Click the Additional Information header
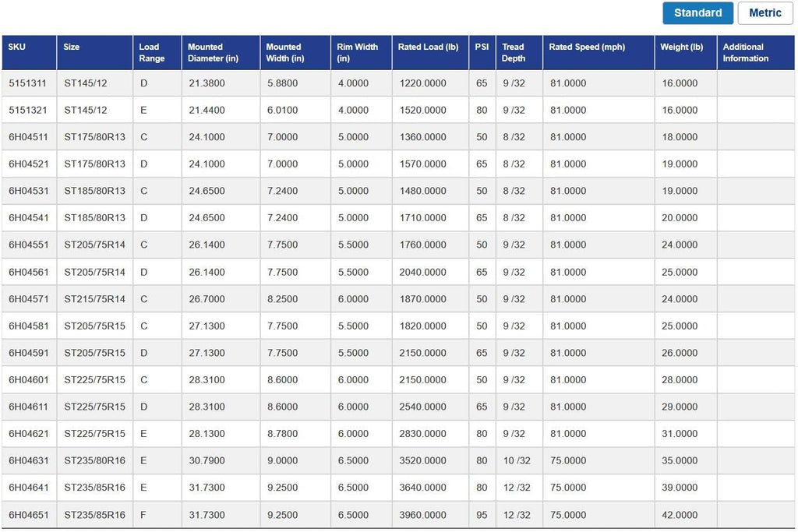 point(756,52)
